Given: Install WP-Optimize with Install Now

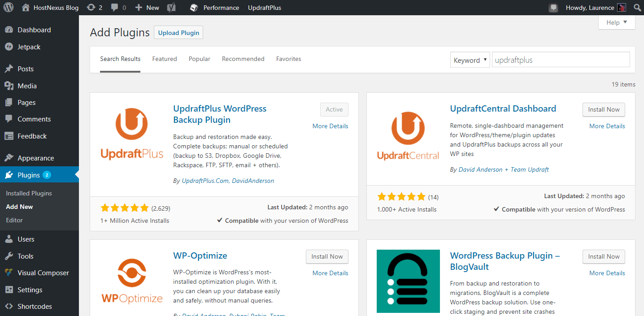Looking at the screenshot, I should coord(327,256).
